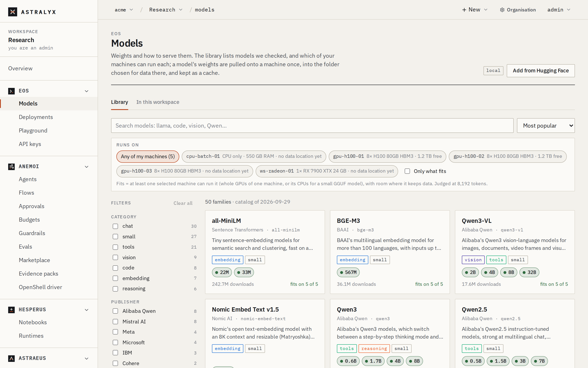Screen dimensions: 588x368
Task: Check the embedding category filter
Action: pos(115,278)
